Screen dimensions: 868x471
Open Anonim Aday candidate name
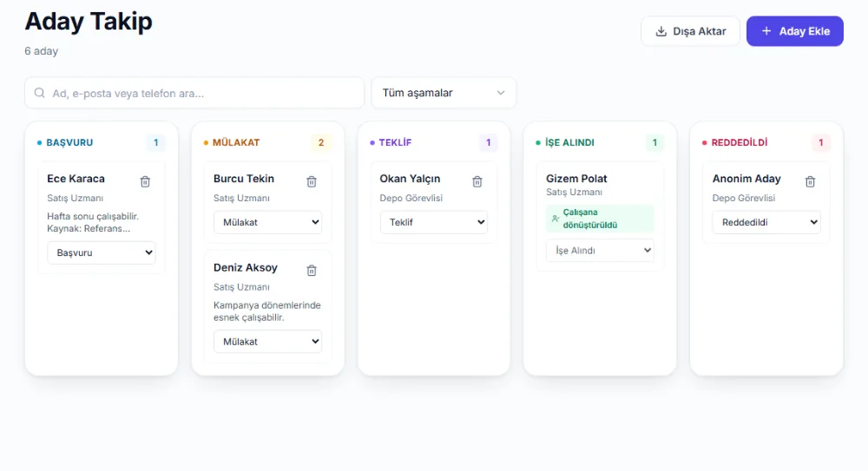pyautogui.click(x=746, y=179)
